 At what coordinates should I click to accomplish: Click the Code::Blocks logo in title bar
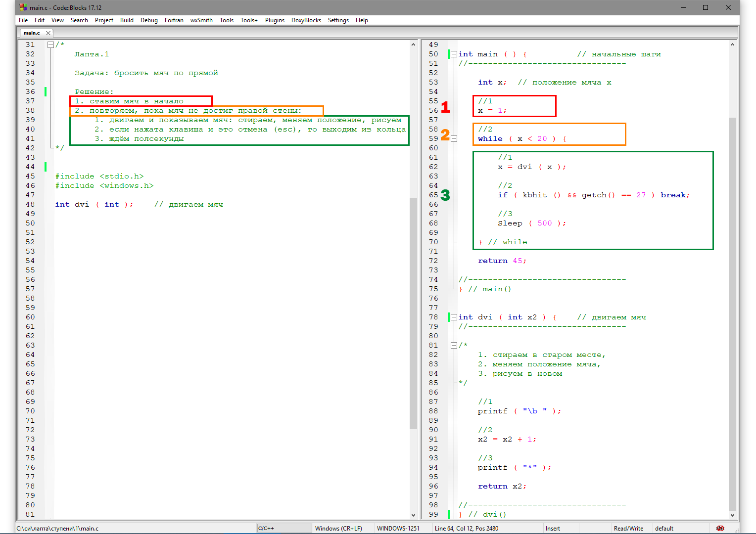click(23, 7)
